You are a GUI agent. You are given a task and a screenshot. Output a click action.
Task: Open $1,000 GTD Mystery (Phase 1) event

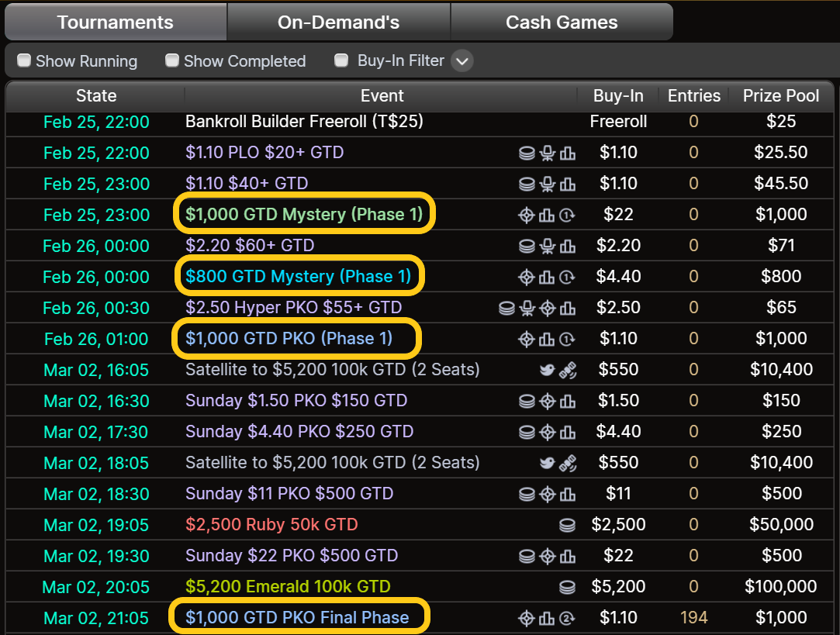coord(304,214)
